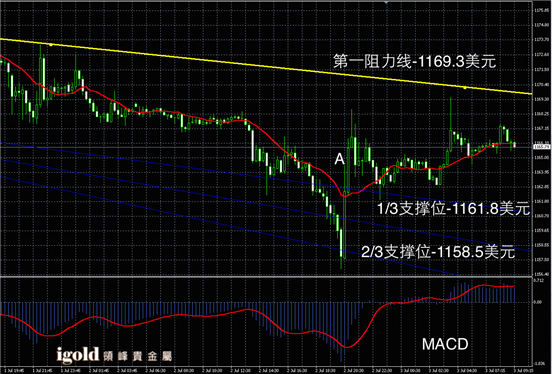Select the 1/3支撑位-1161.8美元 text label
Viewport: 552px width, 374px height.
[x=453, y=208]
